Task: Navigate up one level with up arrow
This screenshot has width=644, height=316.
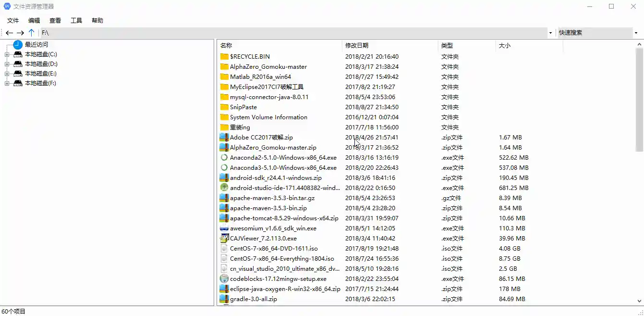Action: click(x=32, y=33)
